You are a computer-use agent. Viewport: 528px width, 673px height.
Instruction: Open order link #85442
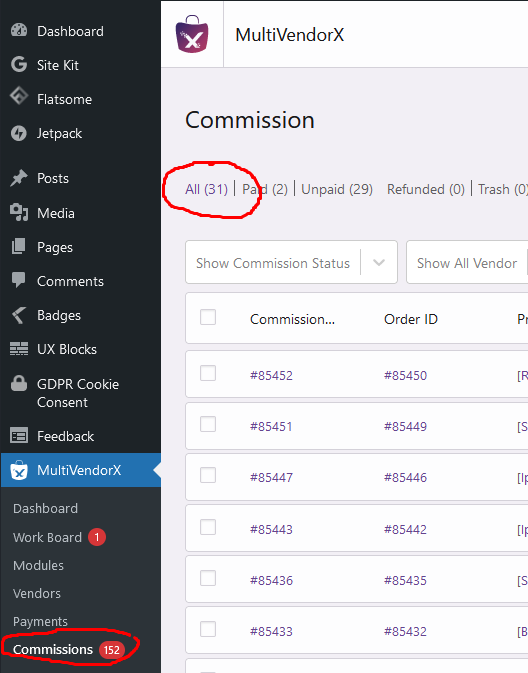[x=405, y=529]
